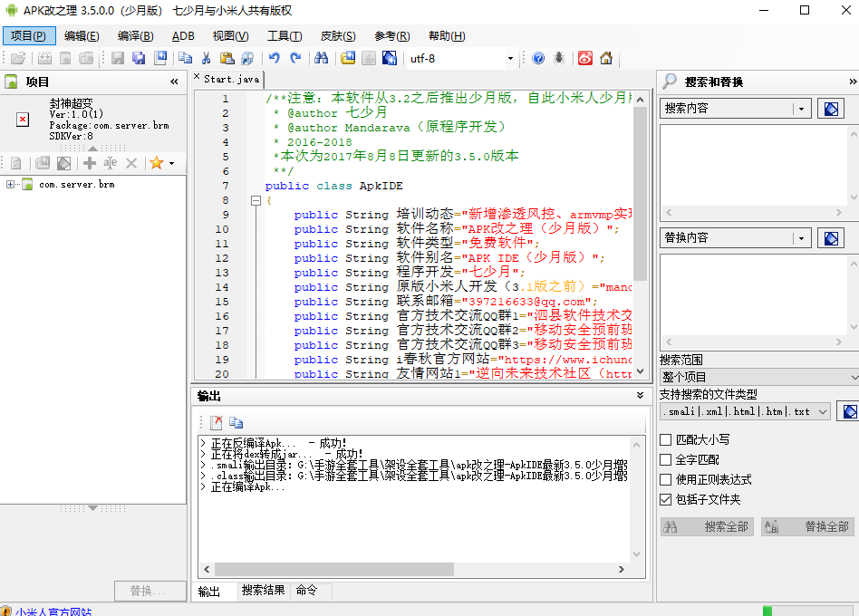This screenshot has height=616, width=859.
Task: Click the copy icon in main toolbar
Action: (185, 58)
